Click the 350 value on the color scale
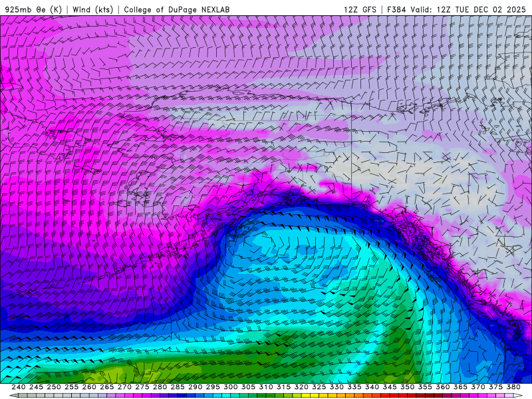Viewport: 532px width, 399px height. pos(408,387)
